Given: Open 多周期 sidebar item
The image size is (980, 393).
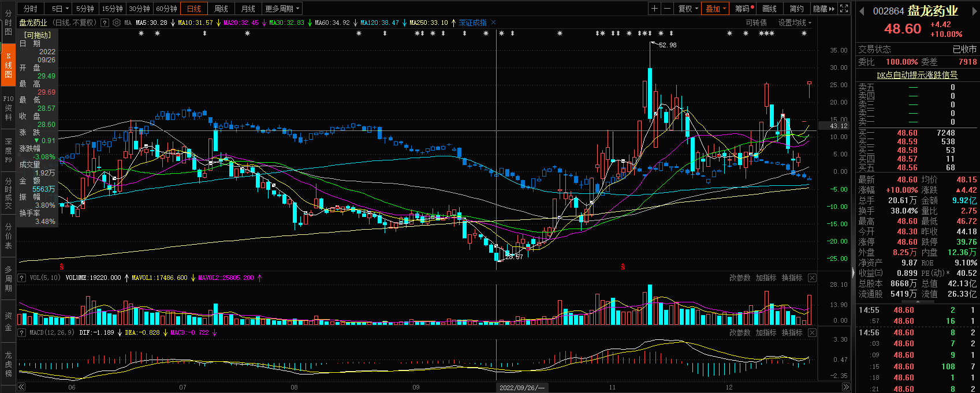Looking at the screenshot, I should tap(8, 279).
